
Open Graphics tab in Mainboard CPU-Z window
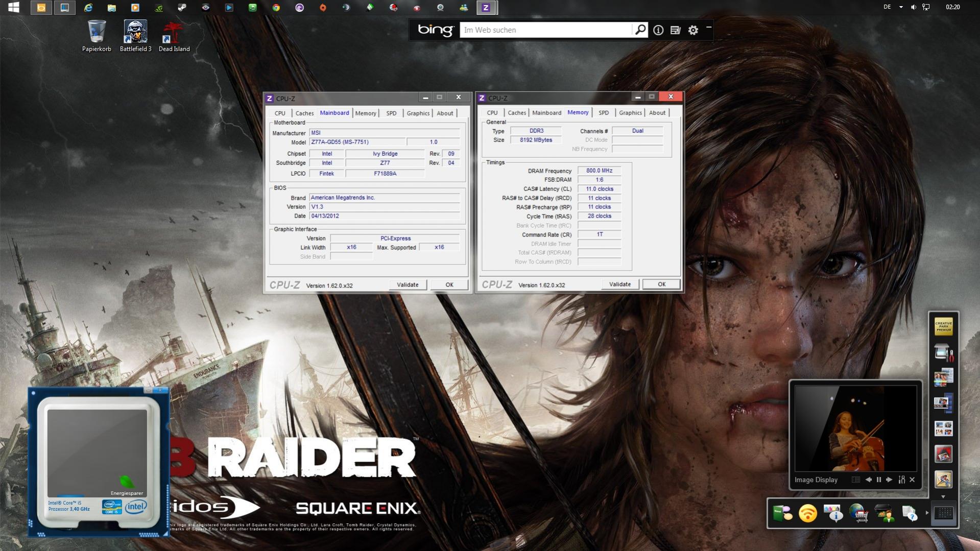click(x=418, y=113)
